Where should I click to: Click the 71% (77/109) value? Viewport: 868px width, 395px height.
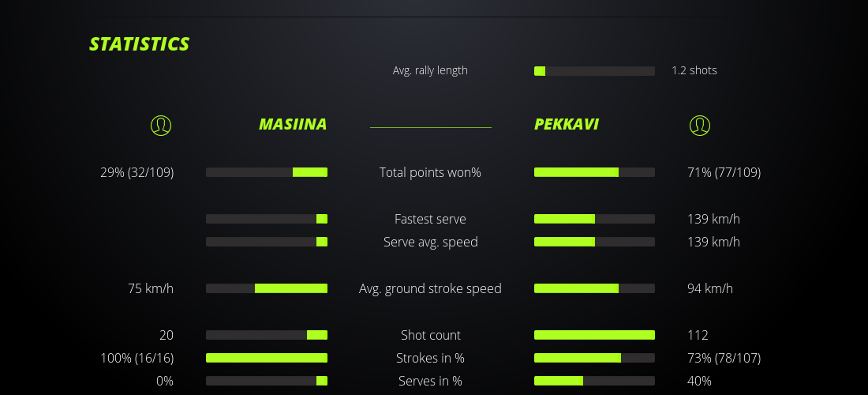724,172
